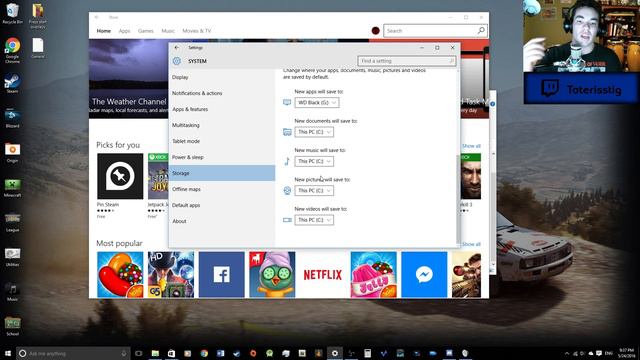640x360 pixels.
Task: Select Display in Settings sidebar
Action: (x=222, y=77)
